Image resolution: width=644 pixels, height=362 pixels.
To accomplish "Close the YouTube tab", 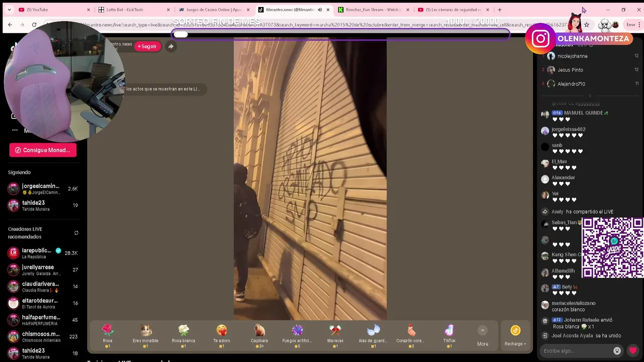I will [x=89, y=10].
